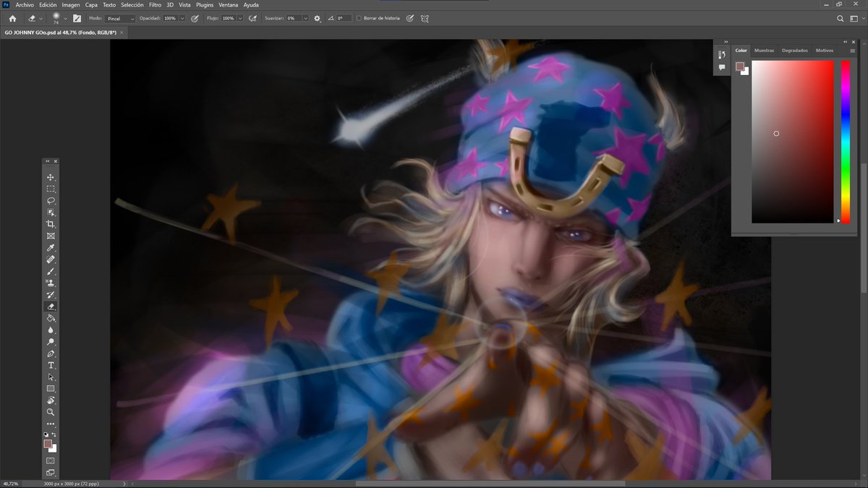Select the Spot Healing Brush tool
The height and width of the screenshot is (488, 868).
[x=51, y=260]
